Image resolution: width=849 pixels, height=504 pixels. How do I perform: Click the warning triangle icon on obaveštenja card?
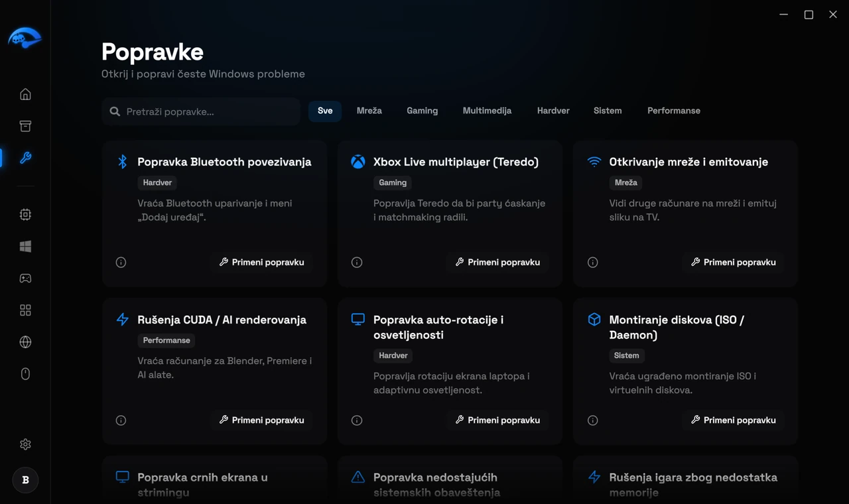[358, 477]
